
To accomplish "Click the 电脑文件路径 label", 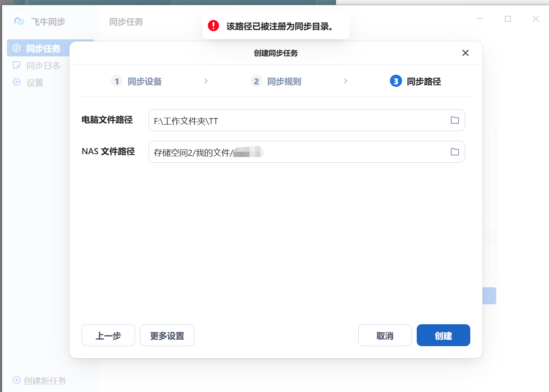I will (107, 120).
